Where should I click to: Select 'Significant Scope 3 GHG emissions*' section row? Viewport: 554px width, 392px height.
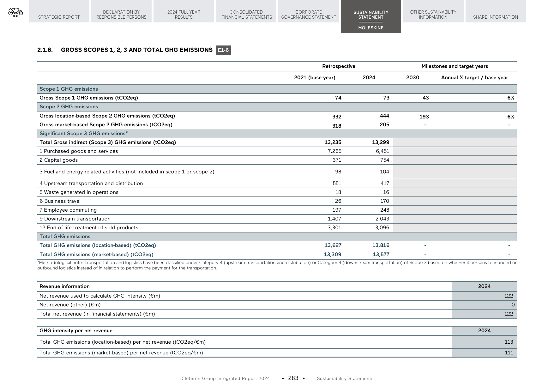click(277, 134)
